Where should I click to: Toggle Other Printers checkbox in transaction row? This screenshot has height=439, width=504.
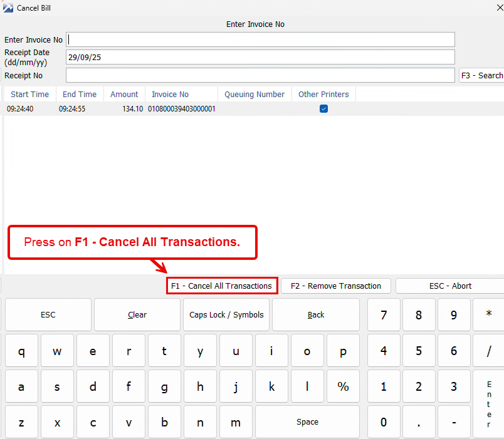pos(323,109)
